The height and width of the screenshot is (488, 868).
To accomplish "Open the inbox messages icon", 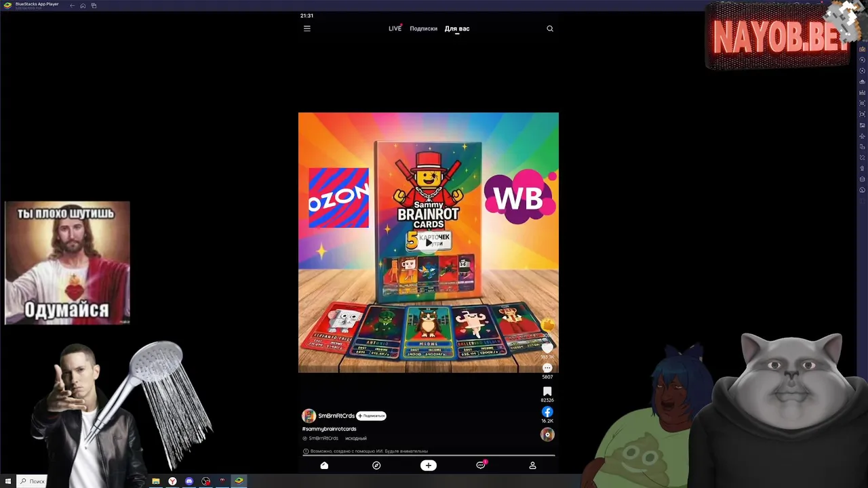I will pyautogui.click(x=481, y=466).
